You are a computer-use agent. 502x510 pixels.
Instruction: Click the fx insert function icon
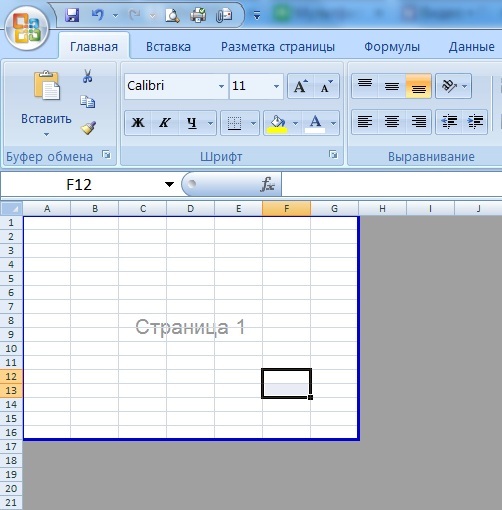click(x=267, y=184)
